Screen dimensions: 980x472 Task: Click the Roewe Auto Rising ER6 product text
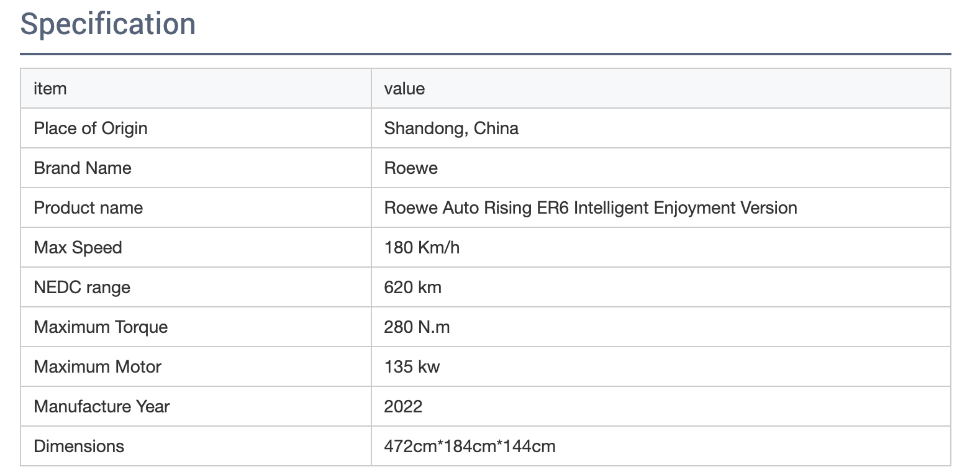coord(590,208)
